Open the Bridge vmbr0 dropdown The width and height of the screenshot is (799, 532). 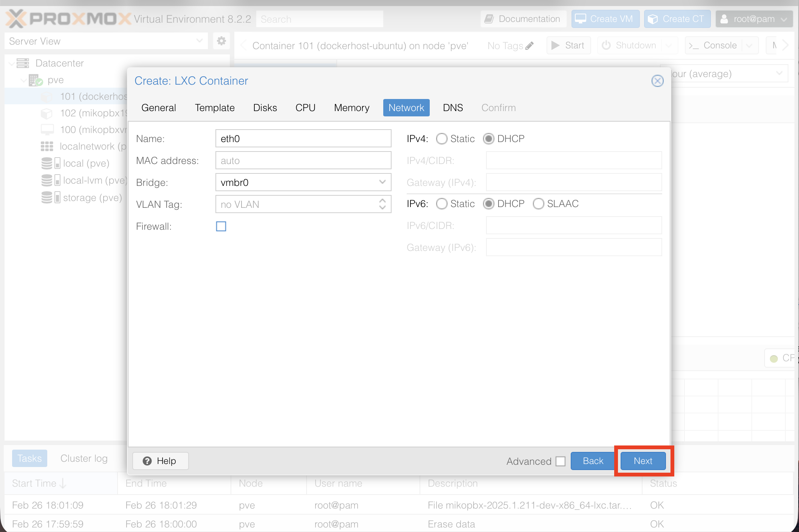pyautogui.click(x=382, y=182)
